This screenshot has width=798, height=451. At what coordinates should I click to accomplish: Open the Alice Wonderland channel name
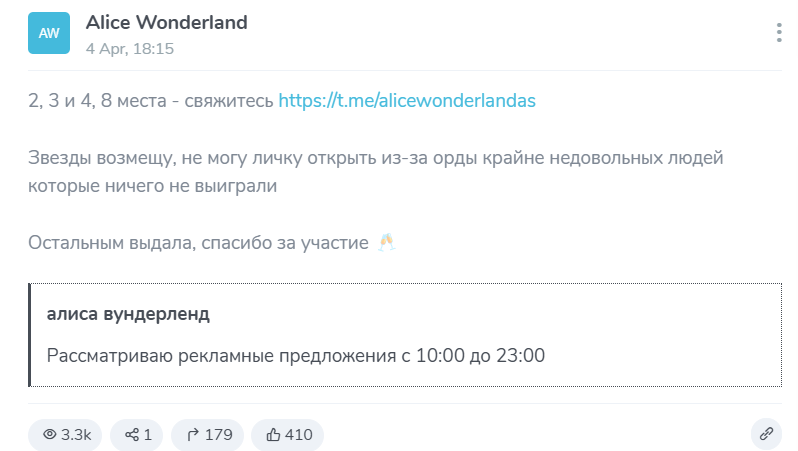(166, 22)
